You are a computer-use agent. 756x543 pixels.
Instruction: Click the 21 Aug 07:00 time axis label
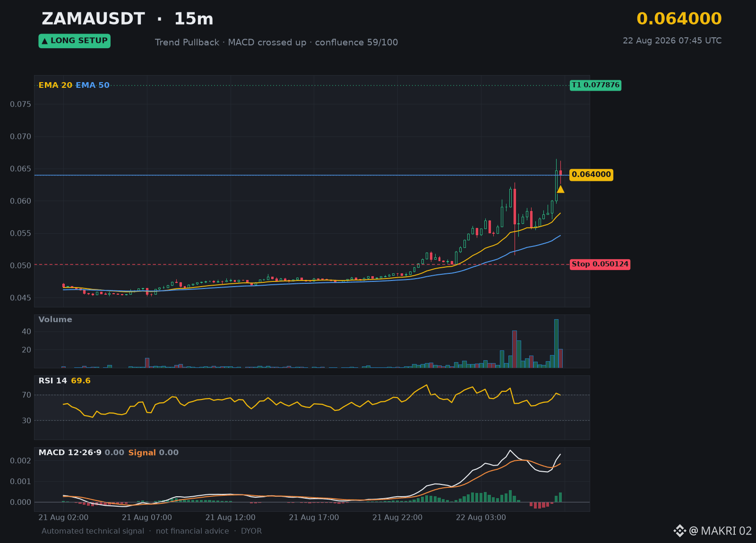[x=147, y=518]
